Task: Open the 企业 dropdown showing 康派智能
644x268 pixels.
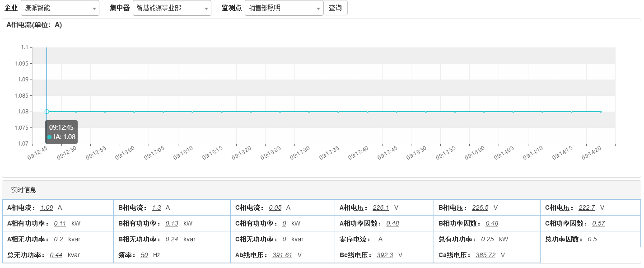Action: pos(60,8)
